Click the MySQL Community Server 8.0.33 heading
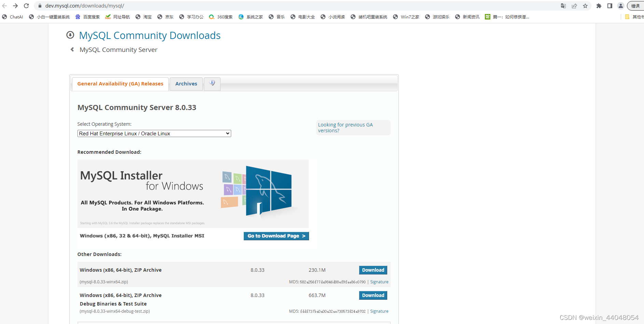This screenshot has height=324, width=644. tap(137, 107)
